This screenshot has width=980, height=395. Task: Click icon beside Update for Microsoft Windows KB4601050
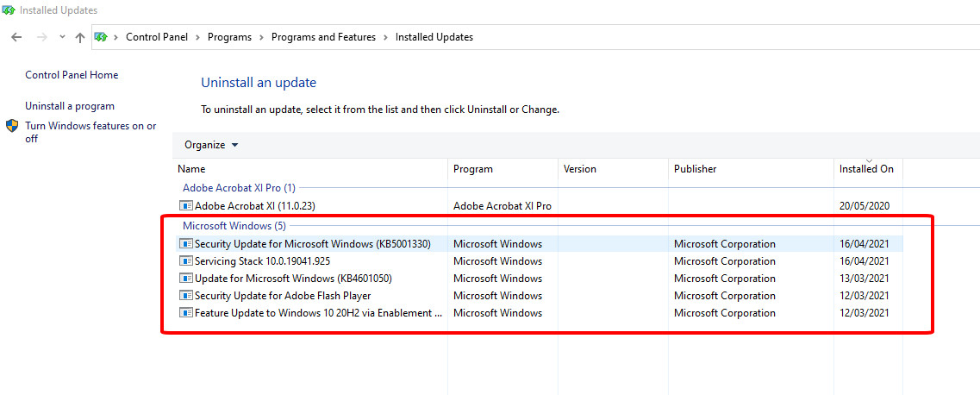click(x=186, y=278)
